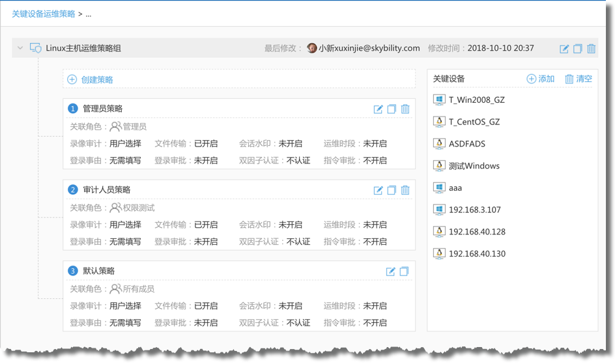
Task: Edit the 管理员策略 policy
Action: 378,109
